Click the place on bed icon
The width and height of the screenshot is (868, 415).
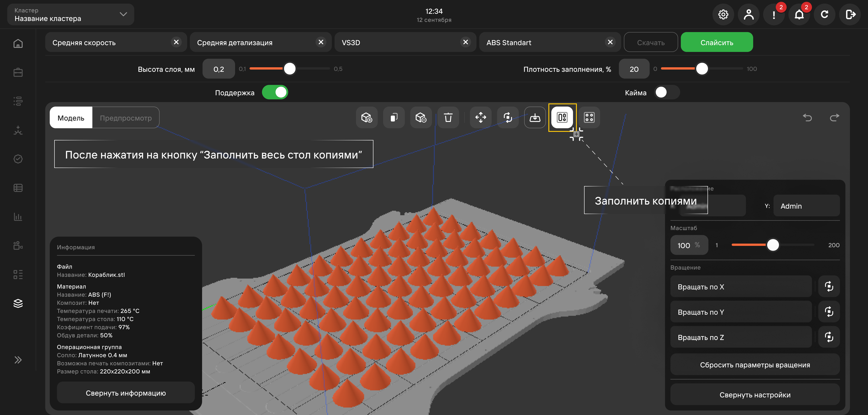[x=535, y=117]
